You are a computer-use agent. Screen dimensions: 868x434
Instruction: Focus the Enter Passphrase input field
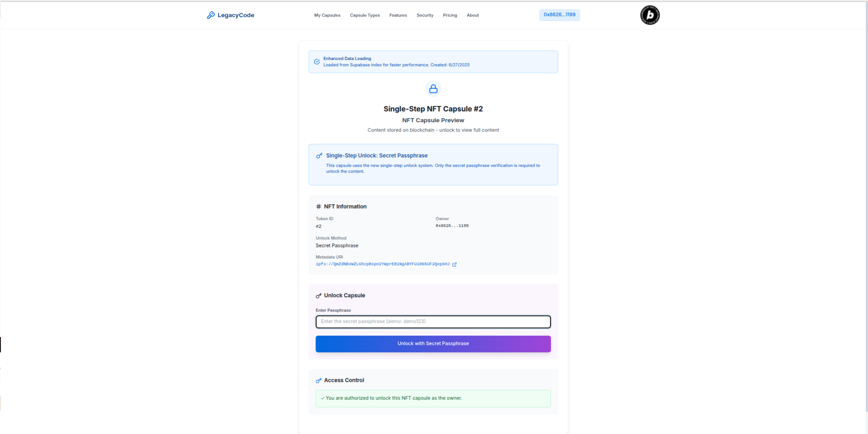(433, 321)
